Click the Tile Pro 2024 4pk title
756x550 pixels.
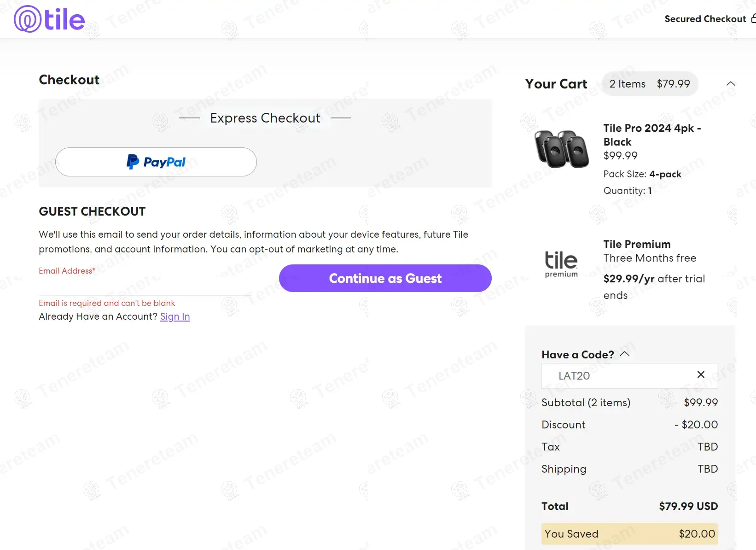click(x=652, y=135)
